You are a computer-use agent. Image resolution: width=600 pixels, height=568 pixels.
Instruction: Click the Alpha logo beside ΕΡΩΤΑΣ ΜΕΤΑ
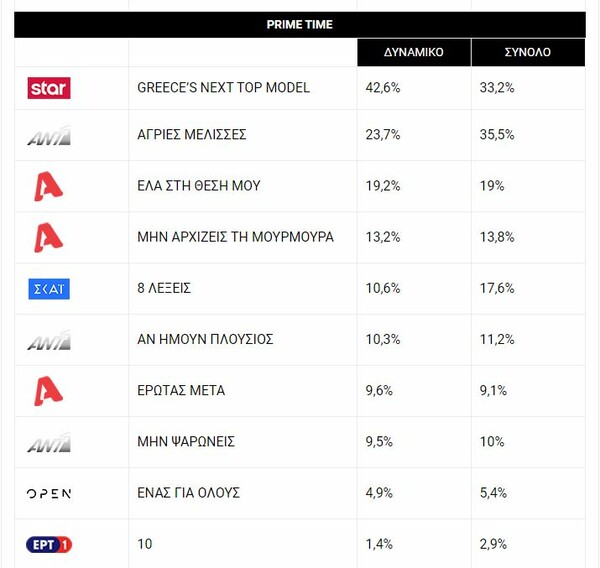tap(48, 391)
